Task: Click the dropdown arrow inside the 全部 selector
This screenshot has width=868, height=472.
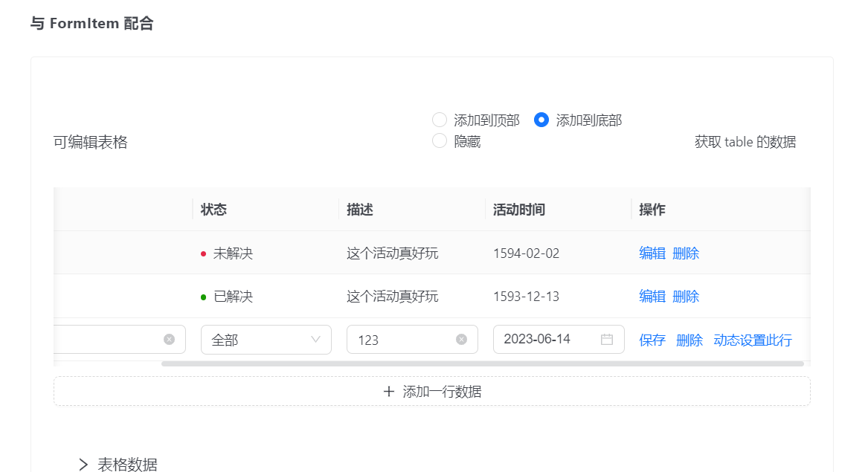Action: point(317,339)
